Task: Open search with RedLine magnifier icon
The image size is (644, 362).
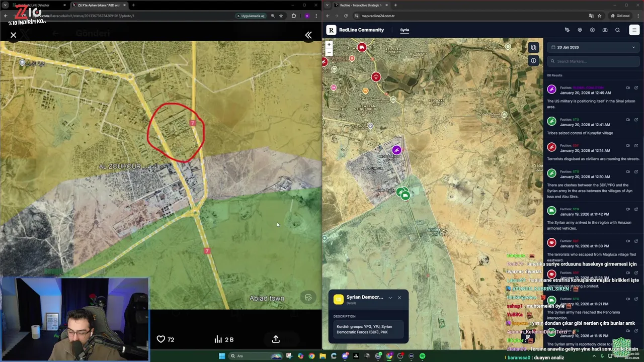Action: click(617, 30)
